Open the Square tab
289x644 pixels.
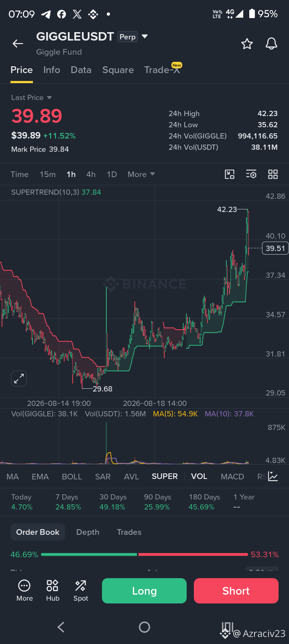tap(118, 70)
